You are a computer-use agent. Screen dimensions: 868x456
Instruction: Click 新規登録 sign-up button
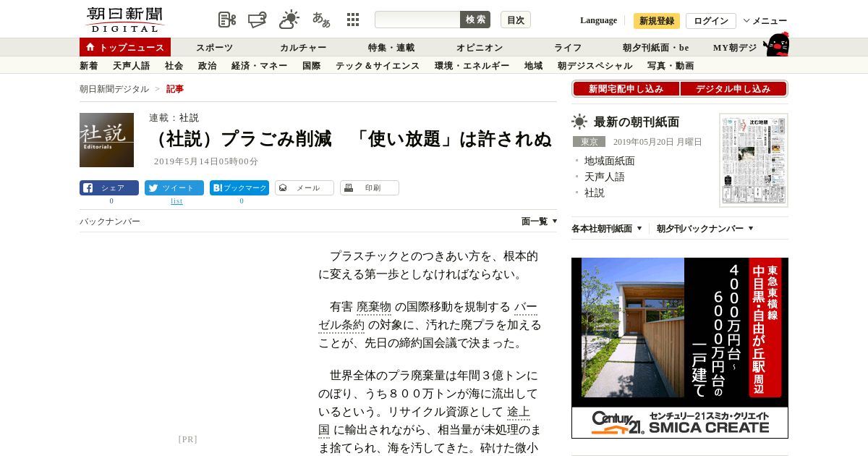pyautogui.click(x=657, y=21)
